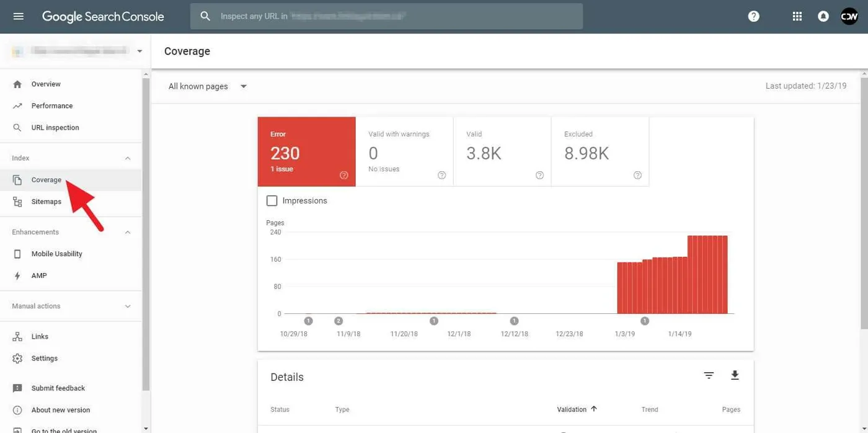Expand the Manual actions section
This screenshot has width=868, height=433.
pyautogui.click(x=128, y=306)
